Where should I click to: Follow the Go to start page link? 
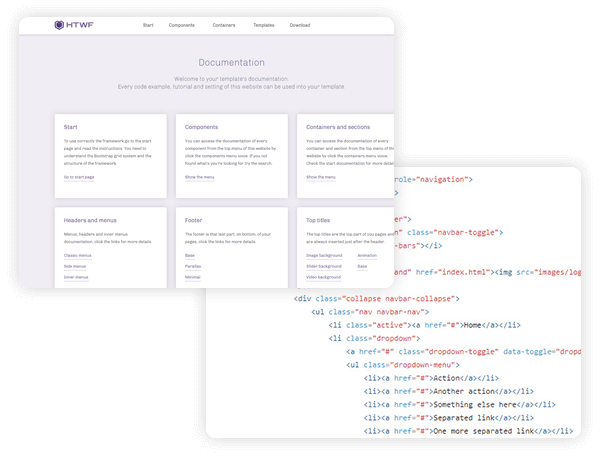pyautogui.click(x=79, y=177)
